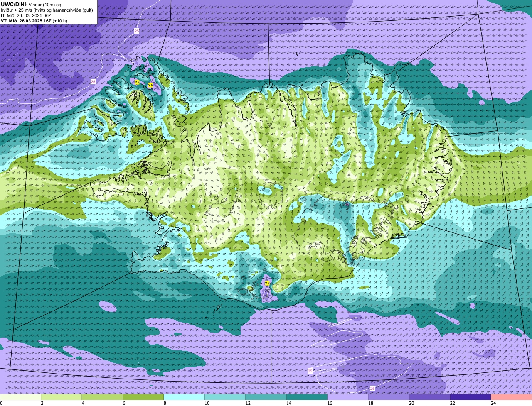532x406 pixels.
Task: Select the 20–22 m/s violet legend swatch
Action: tap(430, 397)
